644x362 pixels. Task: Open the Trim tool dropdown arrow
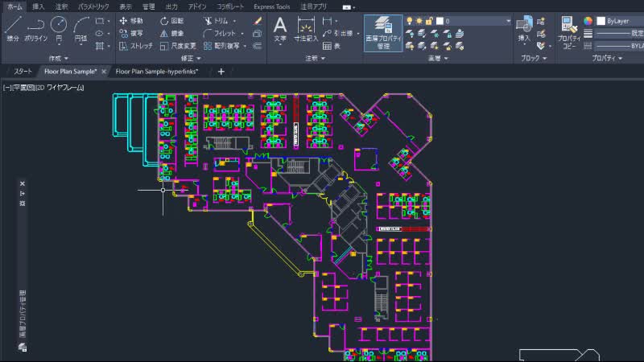(x=234, y=21)
